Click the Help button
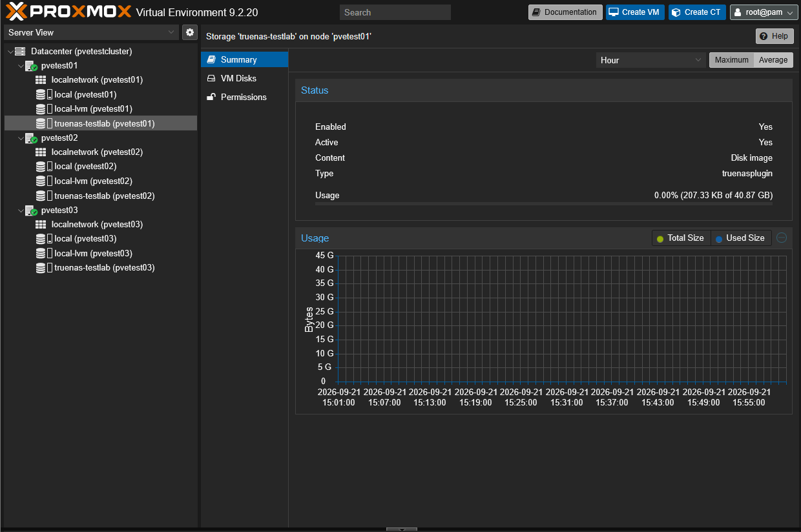801x532 pixels. tap(775, 36)
